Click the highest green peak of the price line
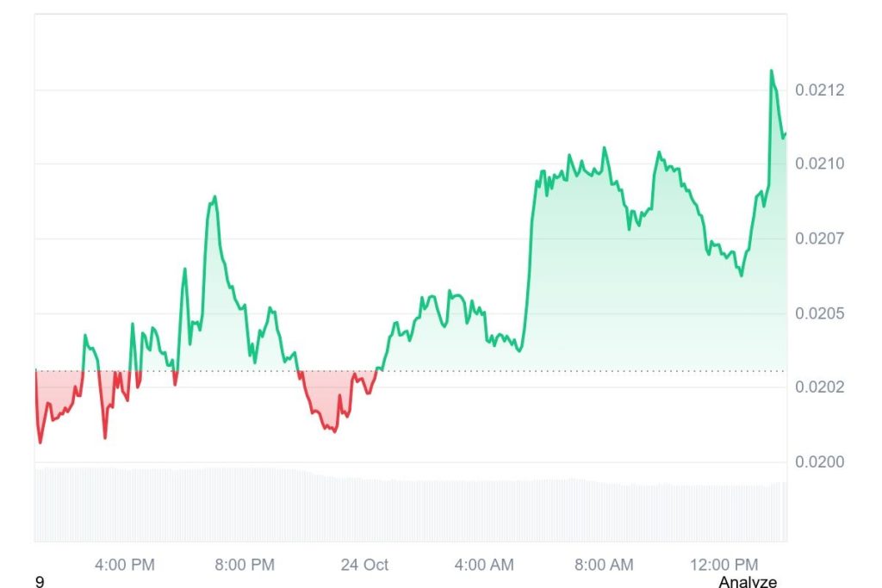This screenshot has height=588, width=882. [771, 71]
